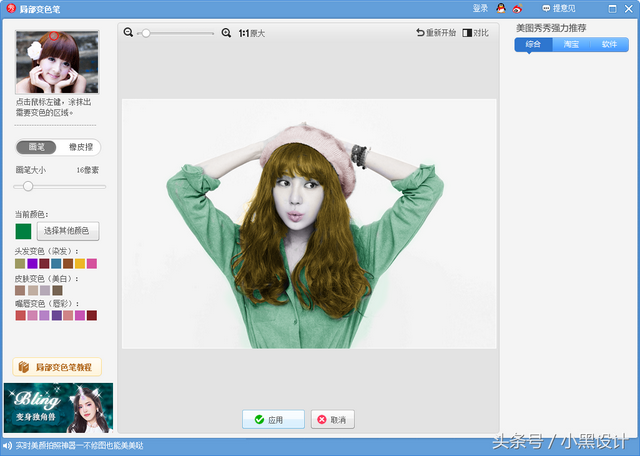This screenshot has width=640, height=456.
Task: Pick the light beige skin swatch
Action: [33, 290]
